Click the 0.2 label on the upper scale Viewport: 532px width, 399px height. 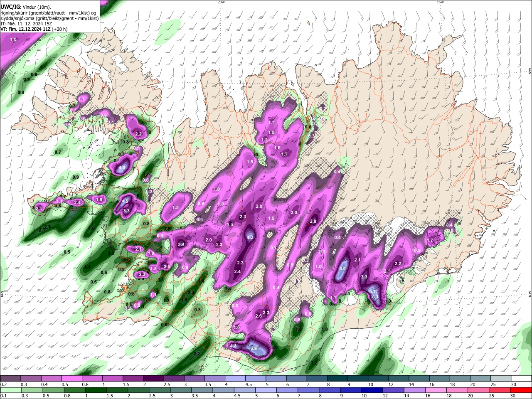point(3,384)
